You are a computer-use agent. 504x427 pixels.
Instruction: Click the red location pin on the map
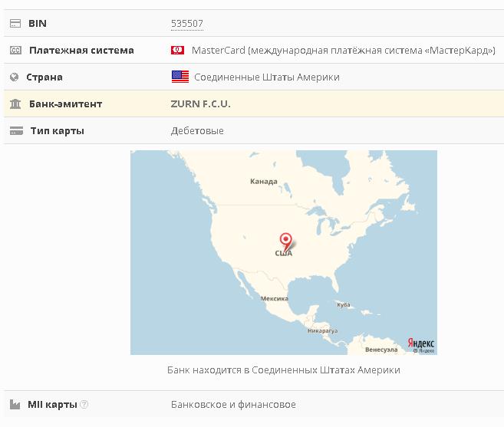coord(286,241)
